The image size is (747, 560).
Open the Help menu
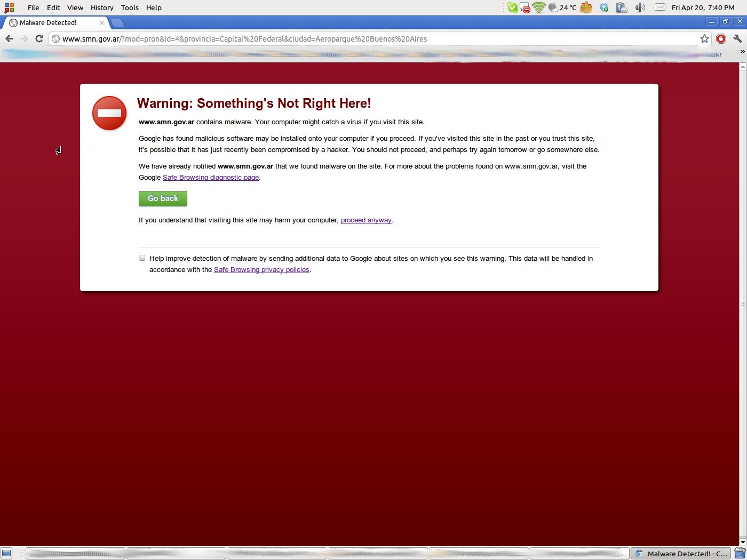coord(154,7)
